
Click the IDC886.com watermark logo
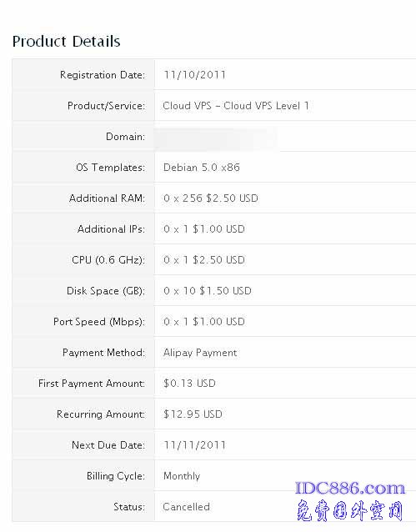pyautogui.click(x=350, y=489)
